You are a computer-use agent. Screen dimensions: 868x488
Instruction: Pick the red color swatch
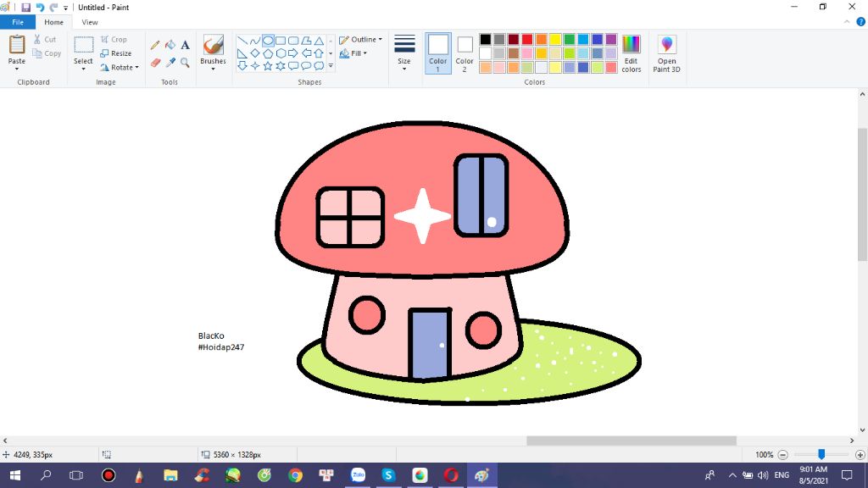(527, 39)
